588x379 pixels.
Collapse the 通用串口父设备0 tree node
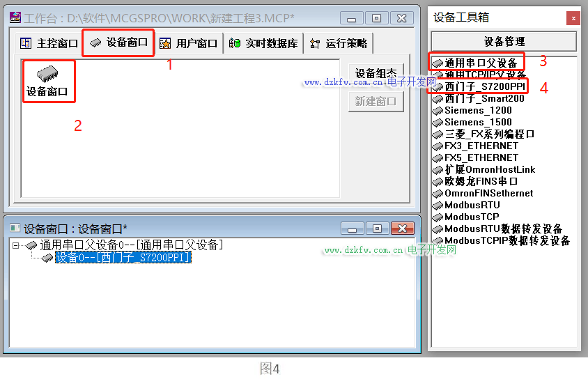pos(16,245)
